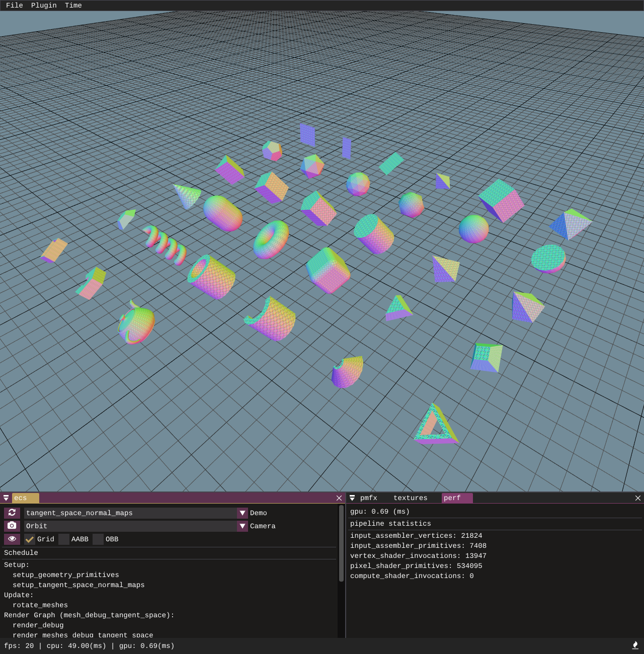Screen dimensions: 644x654
Task: Open the perf panel dock menu triangle
Action: 352,498
